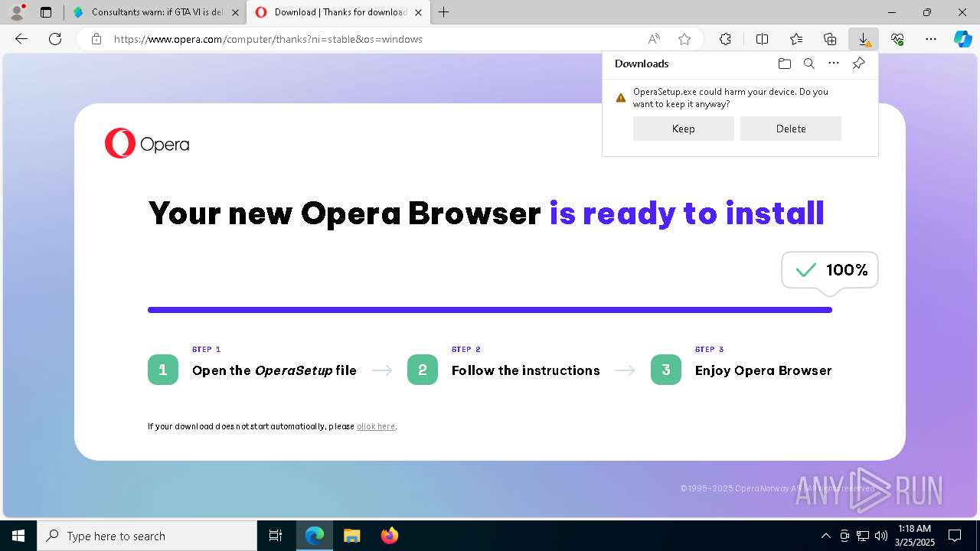Click the OperaSetup.exe warning message

(730, 98)
